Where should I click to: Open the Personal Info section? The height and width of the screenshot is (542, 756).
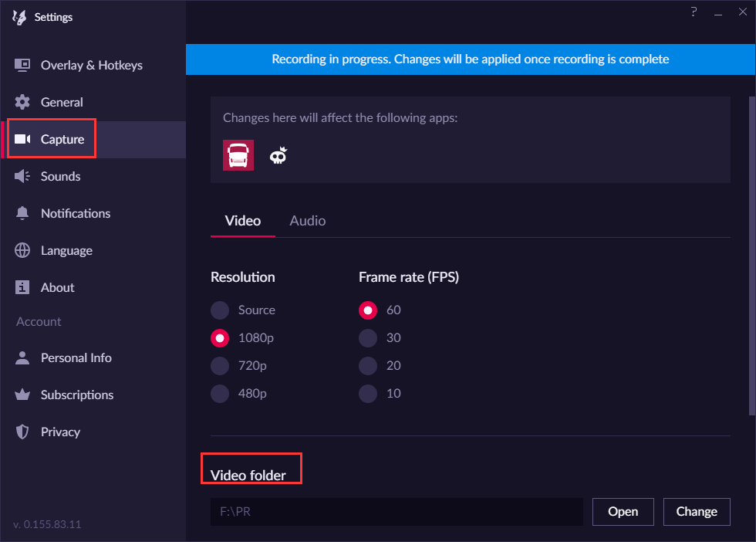click(x=76, y=357)
